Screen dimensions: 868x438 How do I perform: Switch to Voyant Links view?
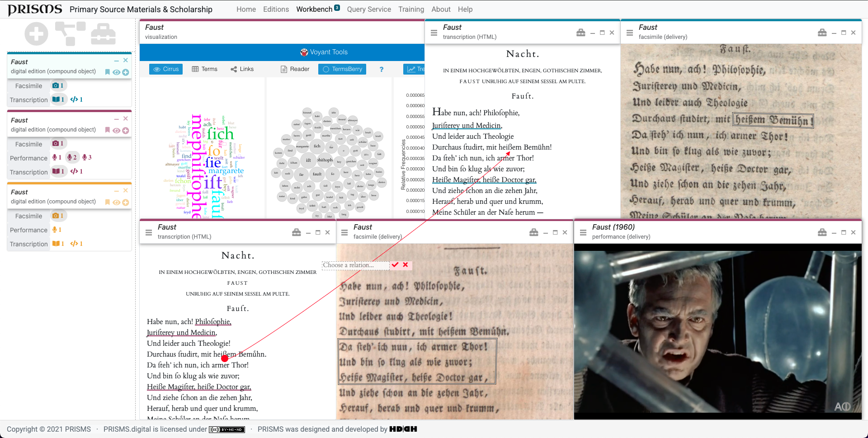point(242,69)
